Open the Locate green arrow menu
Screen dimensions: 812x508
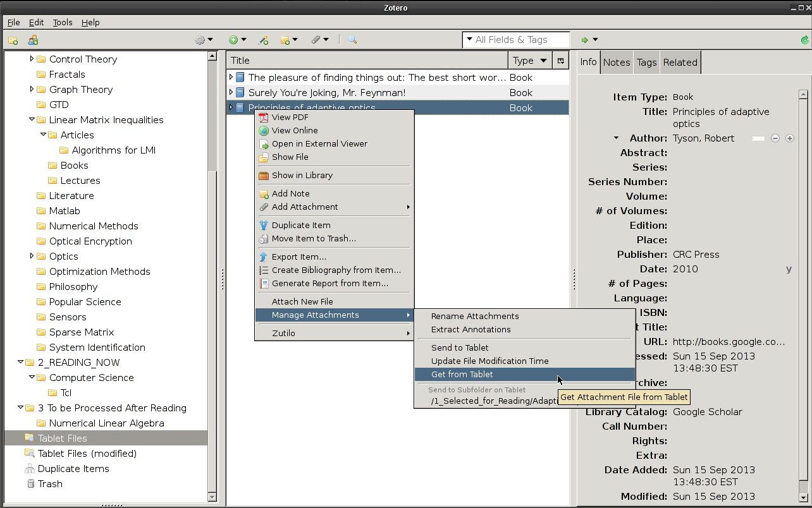pos(589,40)
